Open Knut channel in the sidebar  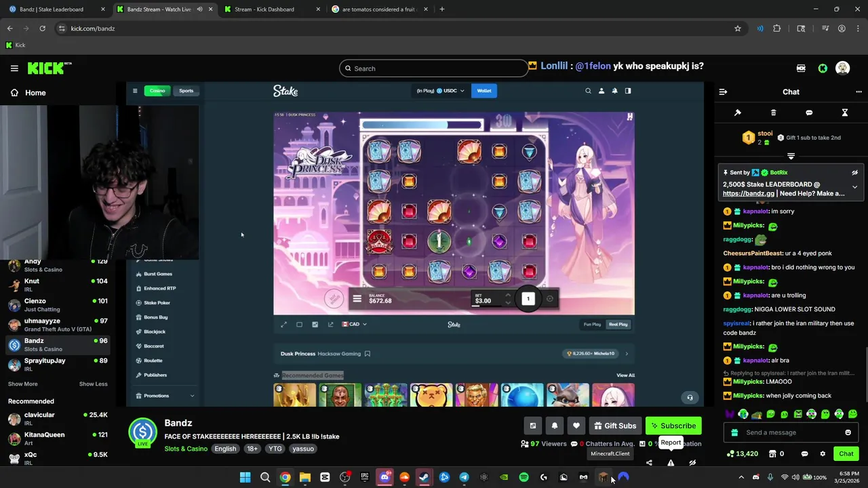[x=58, y=285]
